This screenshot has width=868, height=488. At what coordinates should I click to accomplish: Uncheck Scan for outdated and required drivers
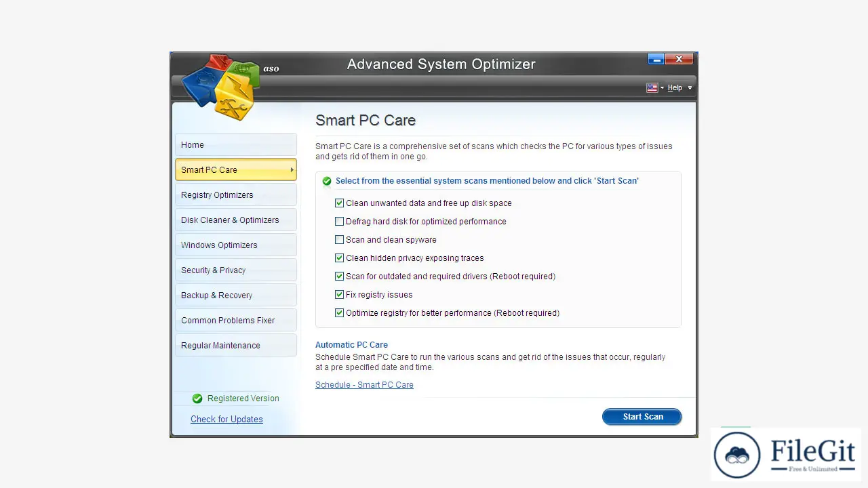pyautogui.click(x=340, y=276)
